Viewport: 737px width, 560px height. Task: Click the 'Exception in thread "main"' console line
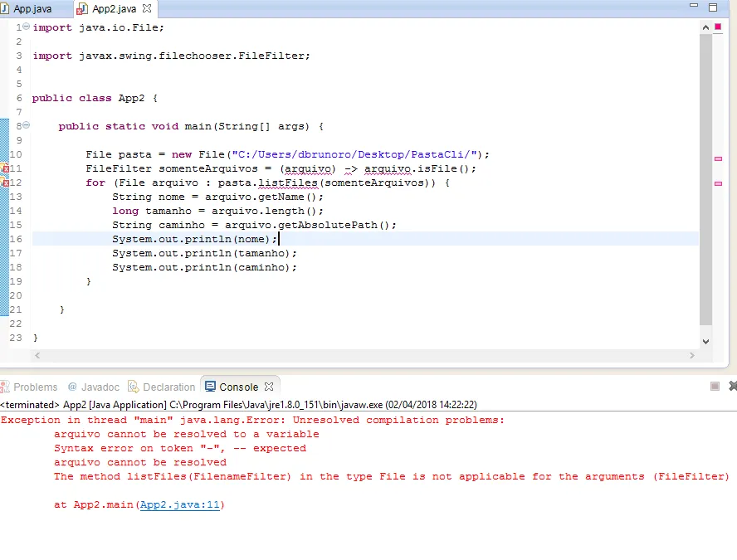[252, 420]
